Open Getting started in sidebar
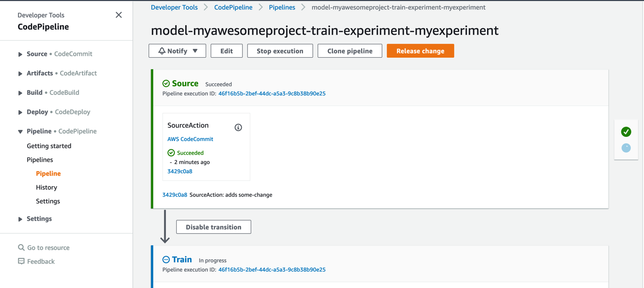 pyautogui.click(x=49, y=146)
